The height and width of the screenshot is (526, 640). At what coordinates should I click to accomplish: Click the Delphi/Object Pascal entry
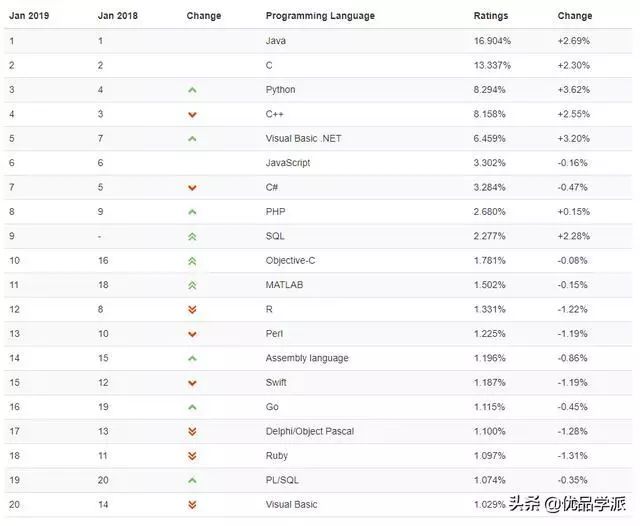tap(309, 431)
